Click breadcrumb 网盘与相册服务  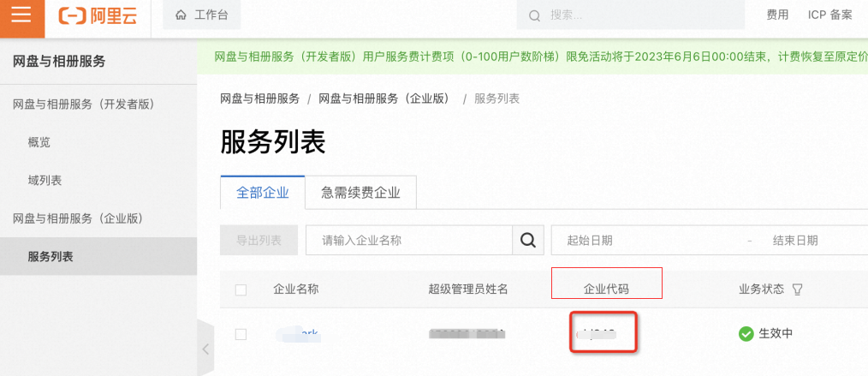259,99
